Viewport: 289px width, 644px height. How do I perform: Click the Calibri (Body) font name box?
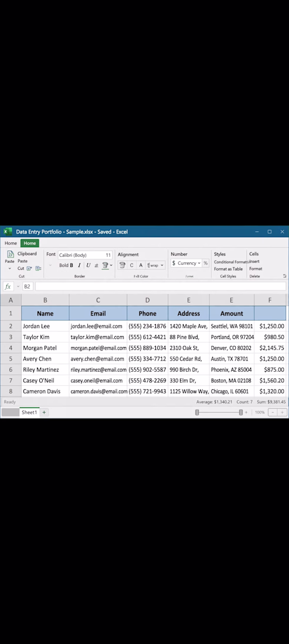79,255
